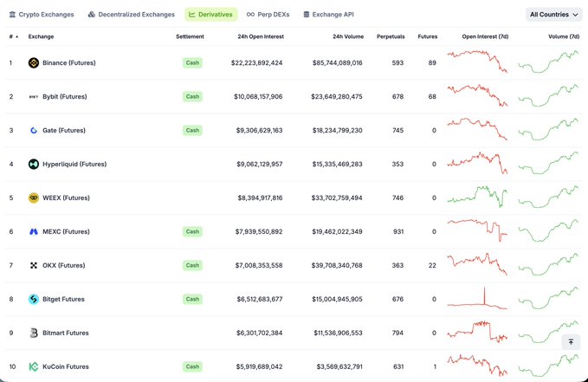The width and height of the screenshot is (588, 382).
Task: Select the $6,512,683,677 open interest value
Action: point(260,299)
